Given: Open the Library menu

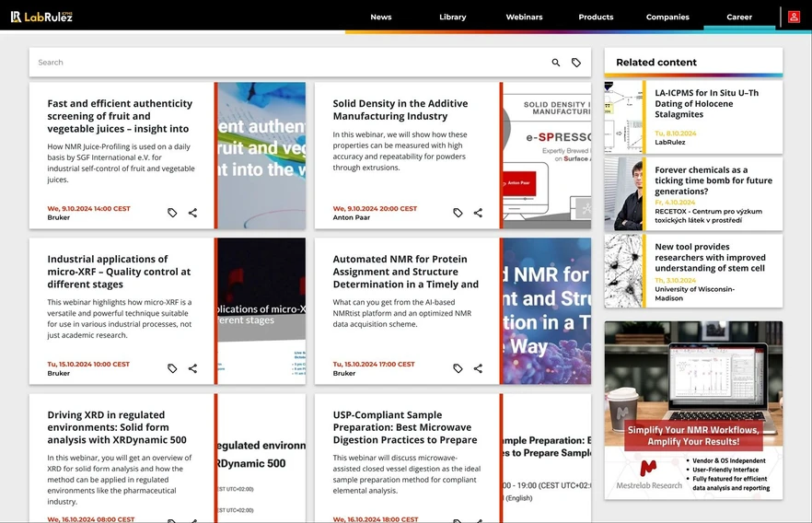Looking at the screenshot, I should point(453,17).
